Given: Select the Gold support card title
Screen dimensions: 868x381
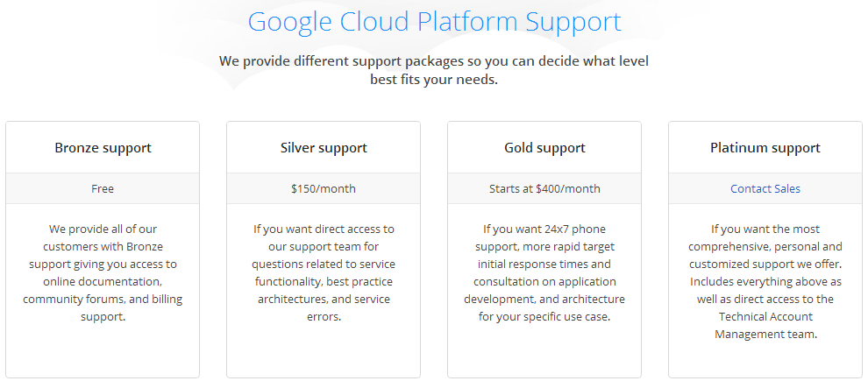Looking at the screenshot, I should pos(544,148).
